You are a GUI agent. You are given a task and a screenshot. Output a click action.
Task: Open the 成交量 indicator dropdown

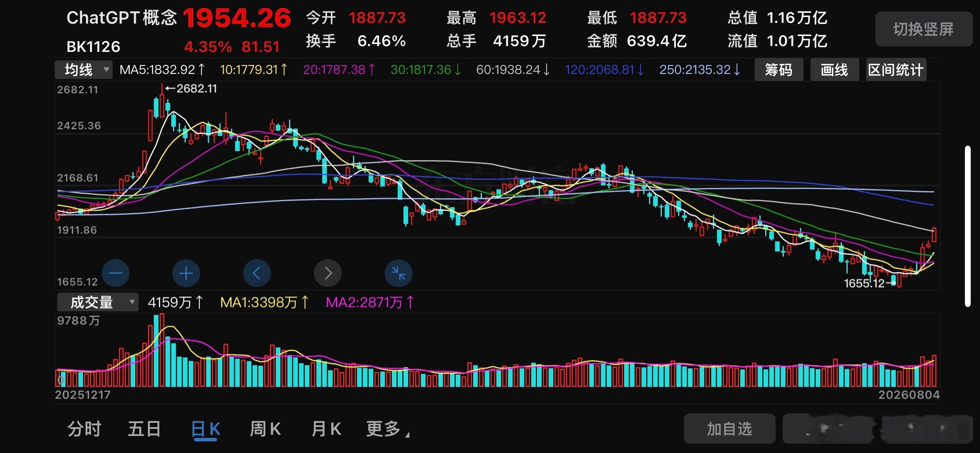[x=98, y=302]
